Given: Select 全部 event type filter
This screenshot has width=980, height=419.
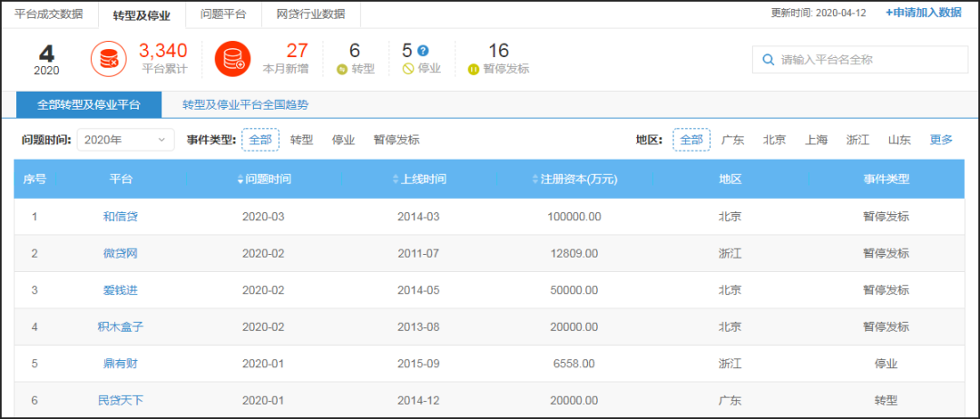Looking at the screenshot, I should (x=260, y=140).
